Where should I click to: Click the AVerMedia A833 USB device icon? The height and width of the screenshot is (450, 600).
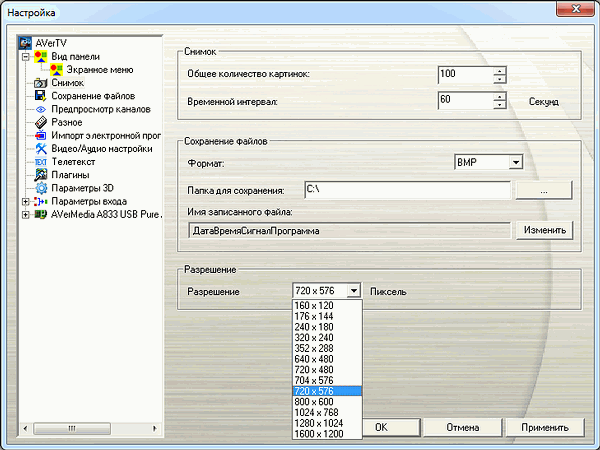[41, 214]
